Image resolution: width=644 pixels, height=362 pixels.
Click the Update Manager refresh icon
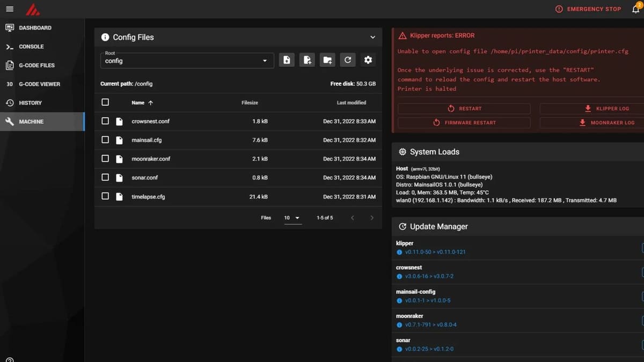click(x=402, y=226)
